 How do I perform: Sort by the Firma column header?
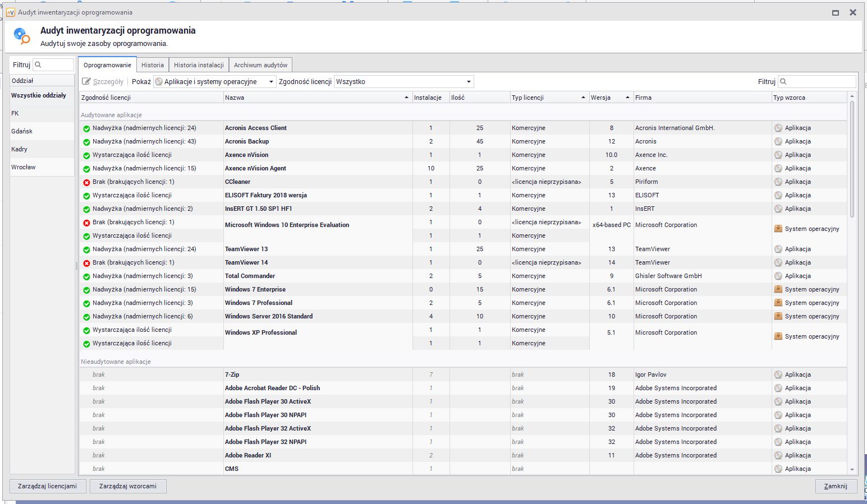click(x=703, y=98)
